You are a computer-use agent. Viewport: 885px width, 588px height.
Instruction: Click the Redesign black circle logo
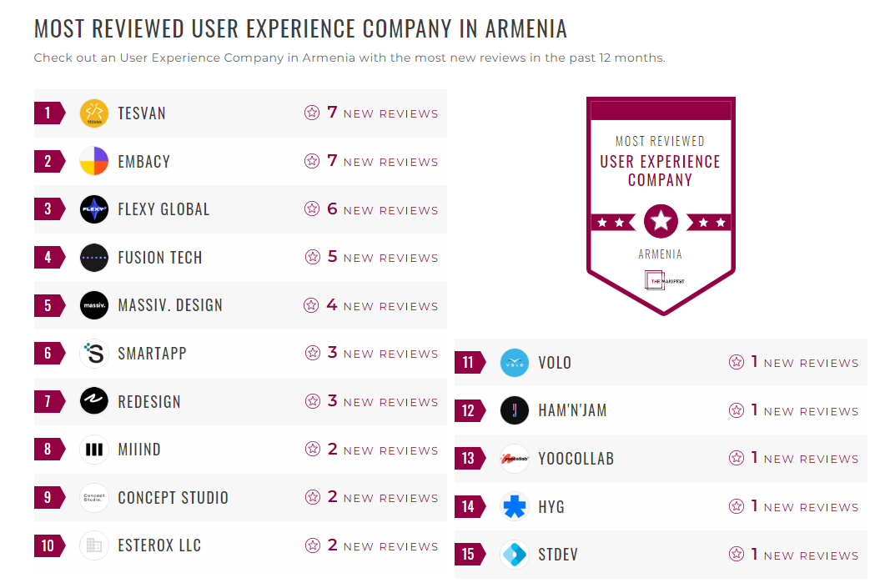pos(94,401)
